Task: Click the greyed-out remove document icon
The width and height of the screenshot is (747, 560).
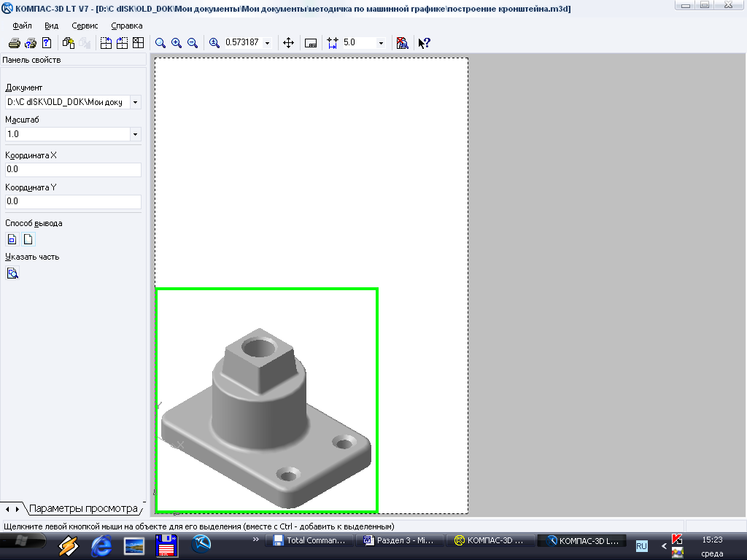Action: click(85, 43)
